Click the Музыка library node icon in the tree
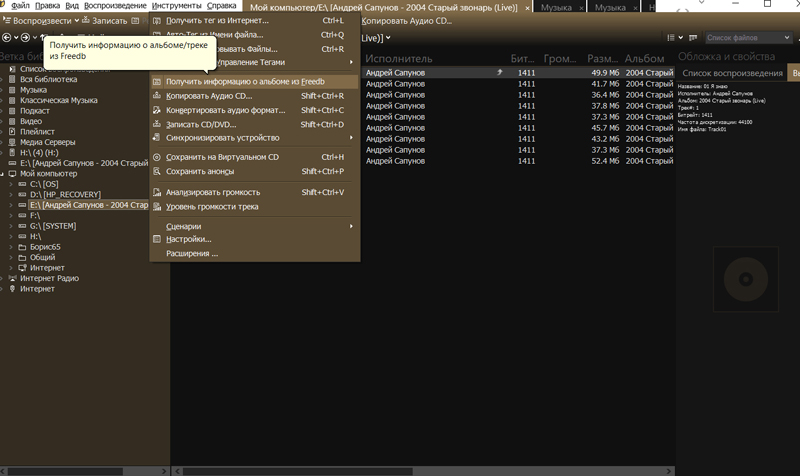Image resolution: width=800 pixels, height=476 pixels. (12, 90)
